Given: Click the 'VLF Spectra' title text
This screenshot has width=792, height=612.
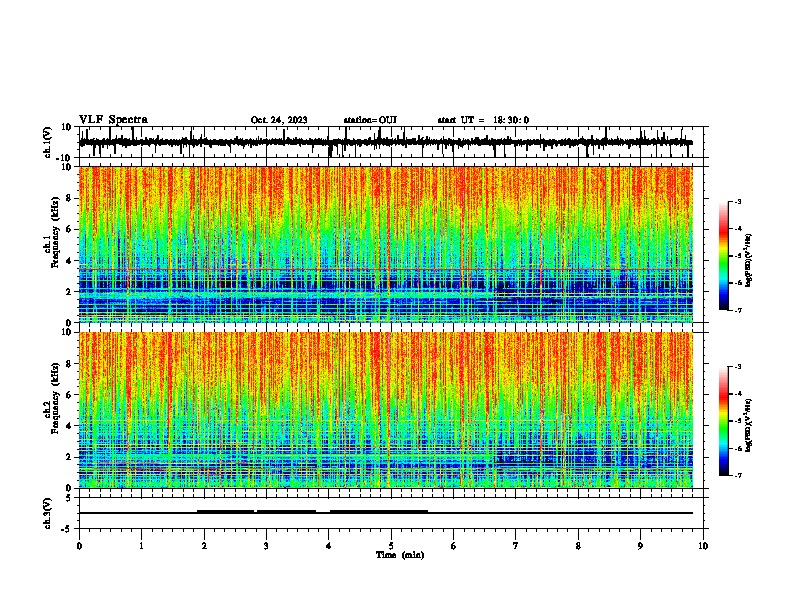Looking at the screenshot, I should [x=113, y=120].
